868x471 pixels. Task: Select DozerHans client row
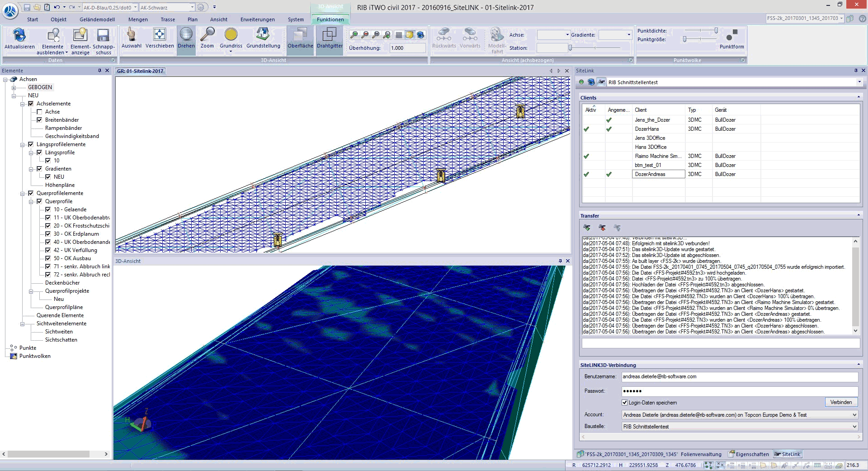tap(721, 129)
